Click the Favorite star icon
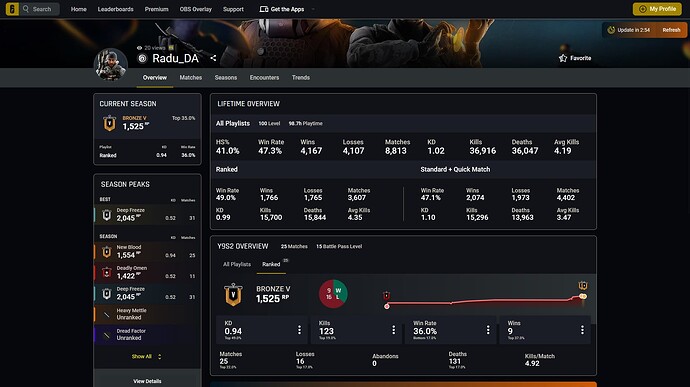Screen dimensions: 690x387 563,58
